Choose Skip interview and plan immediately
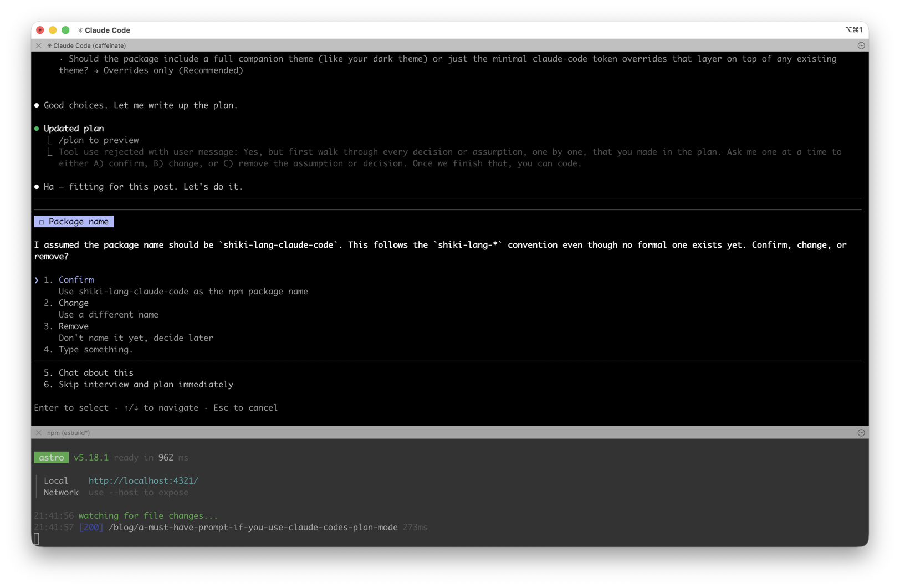 (145, 385)
